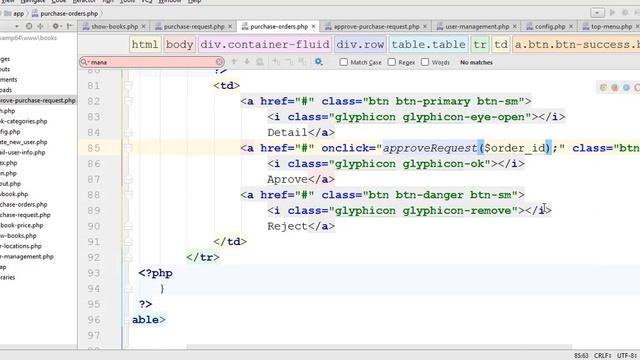Click the Run button in toolbar
Viewport: 640px width, 360px height.
612,13
